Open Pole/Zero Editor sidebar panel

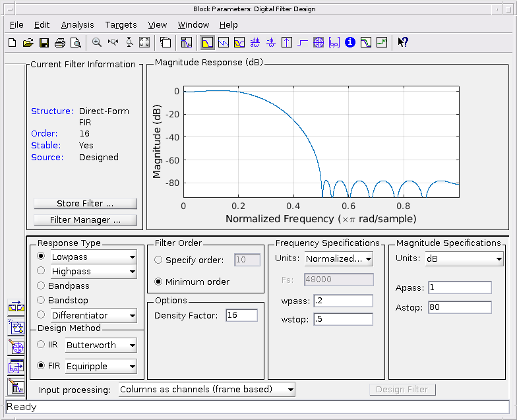coord(16,347)
